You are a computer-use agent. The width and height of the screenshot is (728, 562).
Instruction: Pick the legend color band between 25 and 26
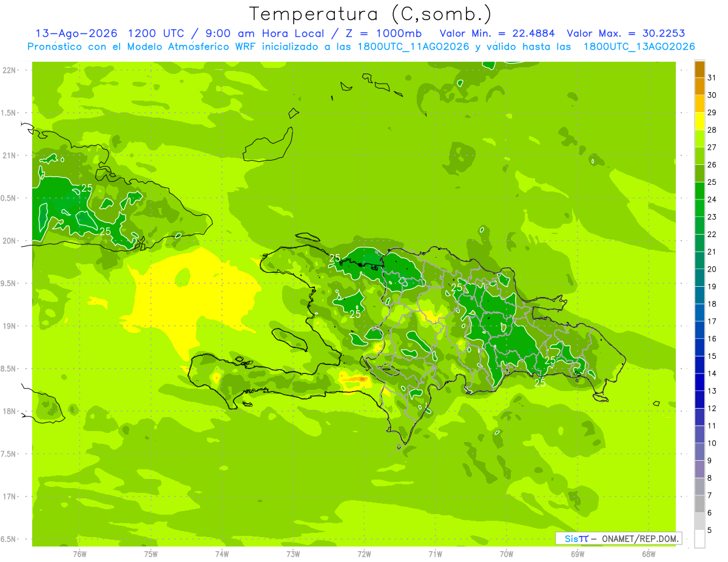click(x=699, y=173)
